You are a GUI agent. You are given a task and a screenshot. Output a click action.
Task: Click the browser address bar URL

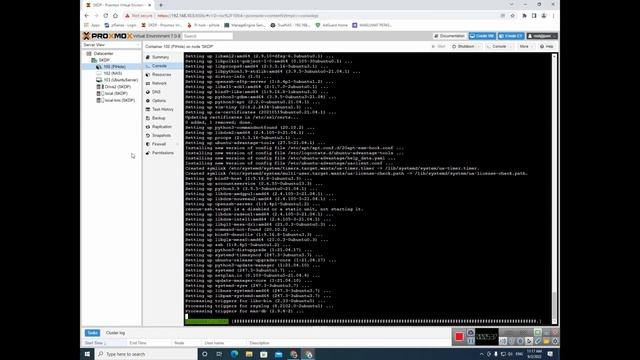tap(238, 16)
